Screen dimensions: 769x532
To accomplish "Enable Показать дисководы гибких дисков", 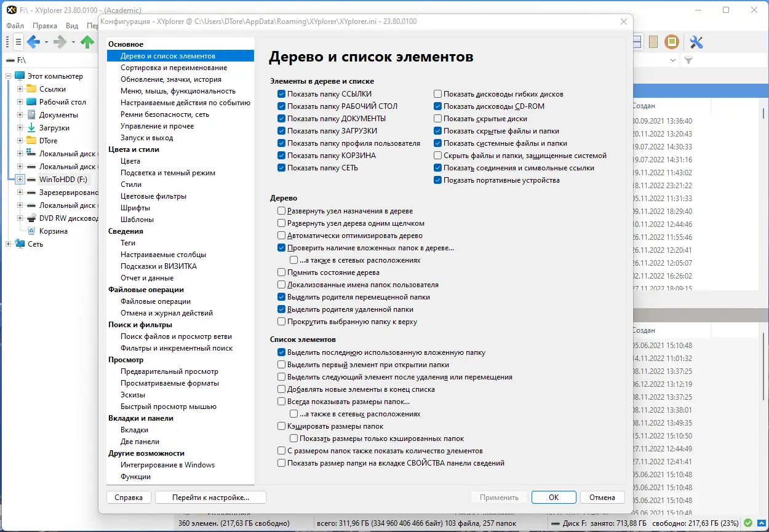I will [437, 94].
